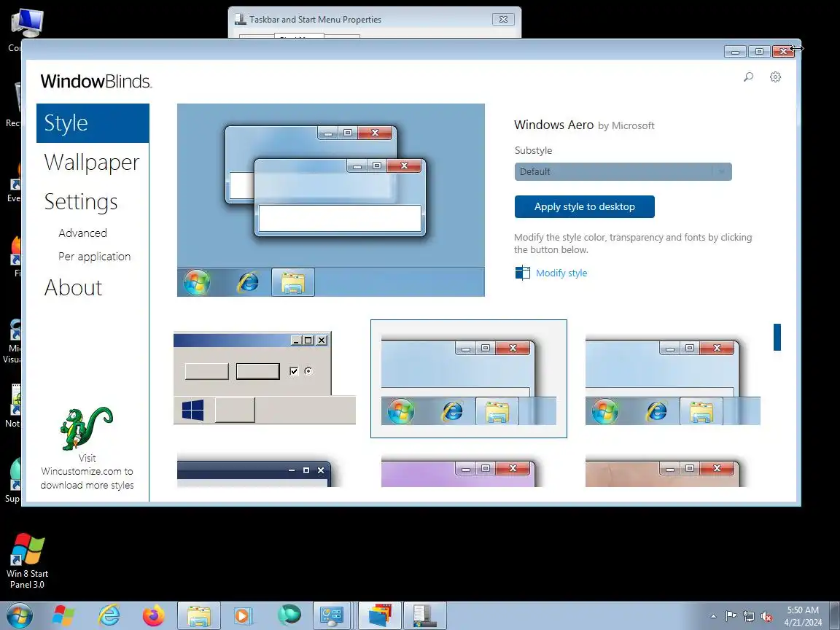Show hidden tray icons arrow

coord(713,616)
